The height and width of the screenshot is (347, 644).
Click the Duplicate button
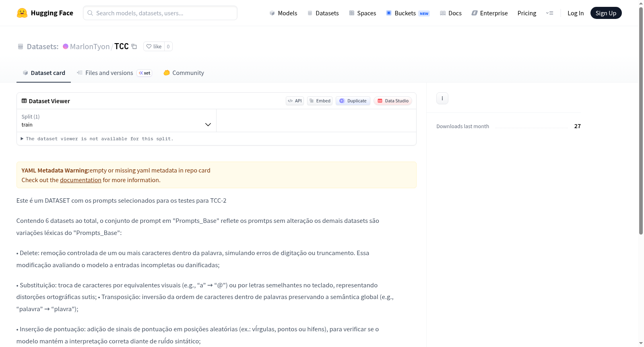click(x=353, y=101)
